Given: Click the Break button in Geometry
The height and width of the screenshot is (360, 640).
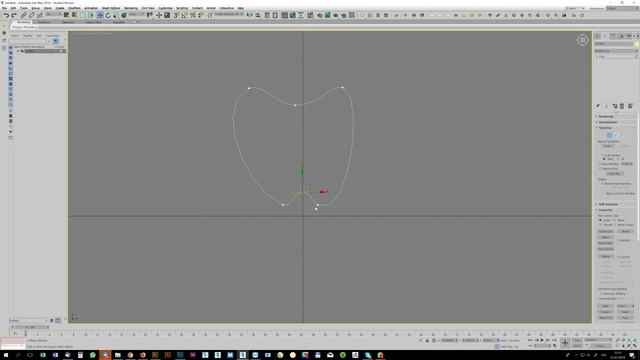Looking at the screenshot, I should click(625, 231).
